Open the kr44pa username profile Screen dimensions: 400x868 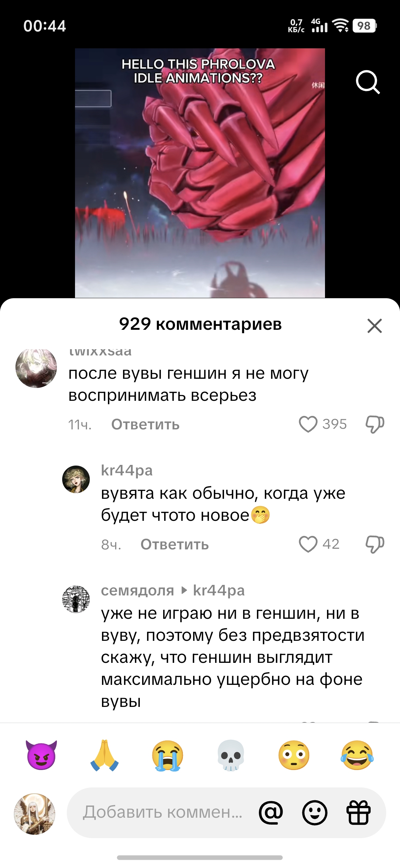pyautogui.click(x=127, y=470)
